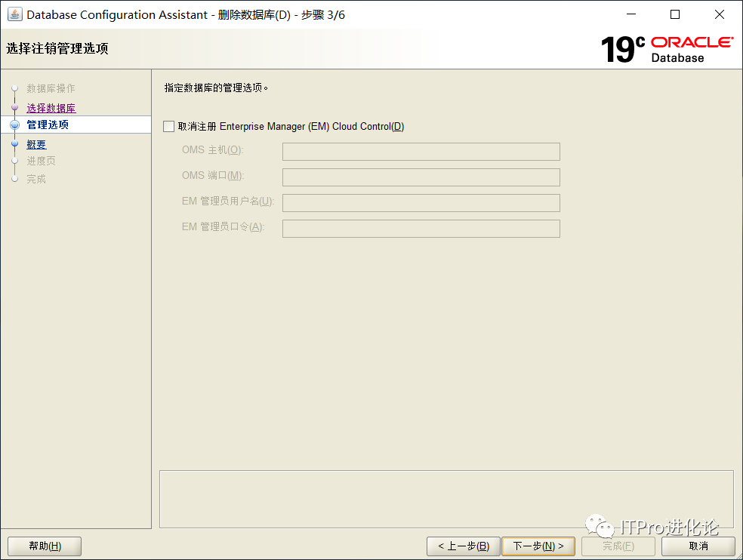Go to 选择数据库 step link
743x560 pixels.
click(x=51, y=108)
